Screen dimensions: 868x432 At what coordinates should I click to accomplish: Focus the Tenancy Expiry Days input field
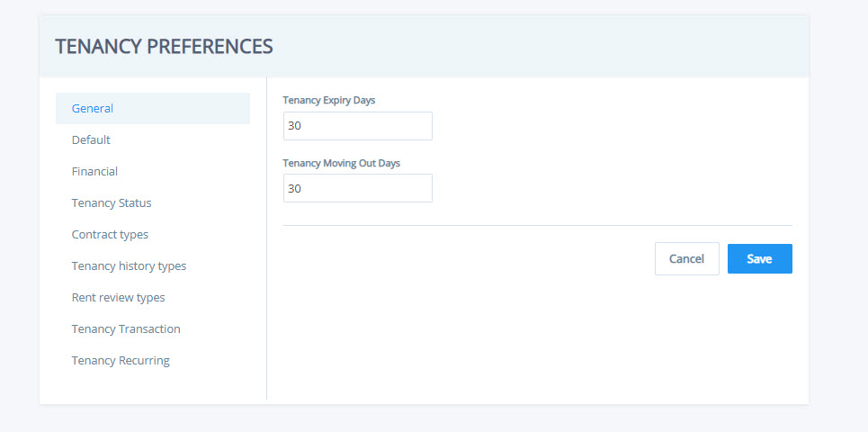(x=358, y=126)
